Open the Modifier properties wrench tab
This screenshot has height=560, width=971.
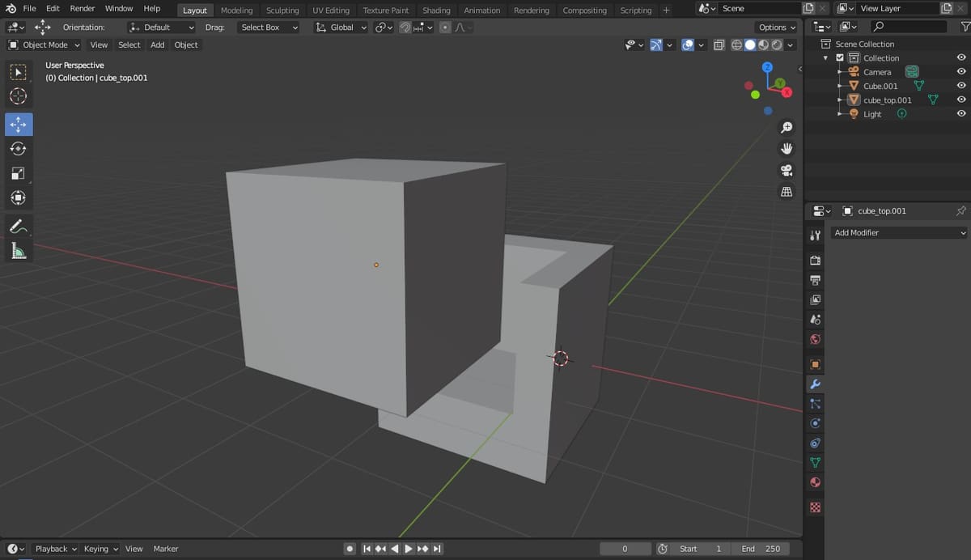point(815,384)
